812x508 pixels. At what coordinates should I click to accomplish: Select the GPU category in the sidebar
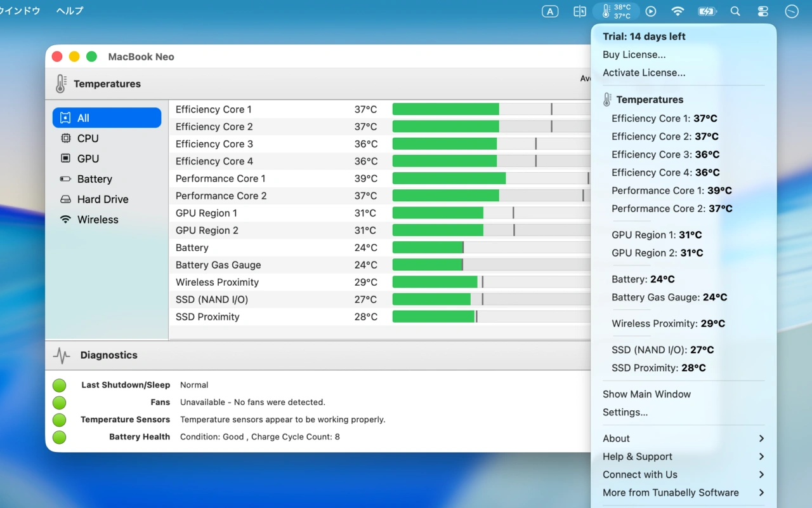(x=88, y=158)
